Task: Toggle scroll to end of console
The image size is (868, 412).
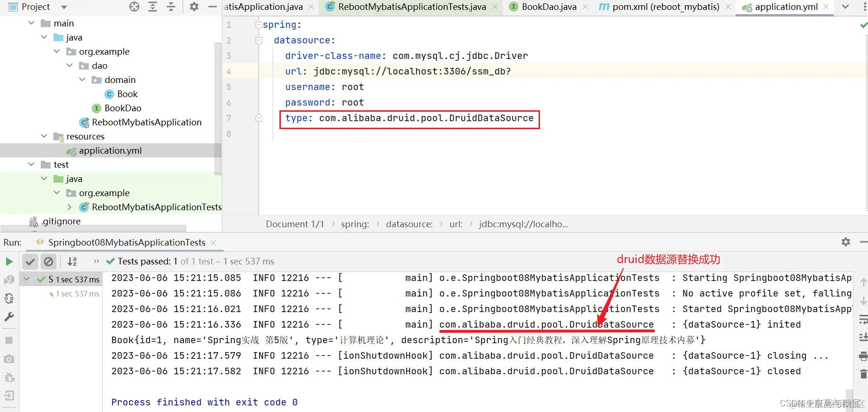Action: point(863,338)
